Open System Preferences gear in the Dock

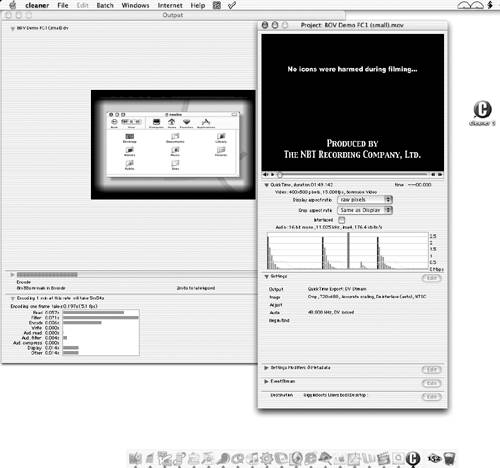[x=267, y=459]
